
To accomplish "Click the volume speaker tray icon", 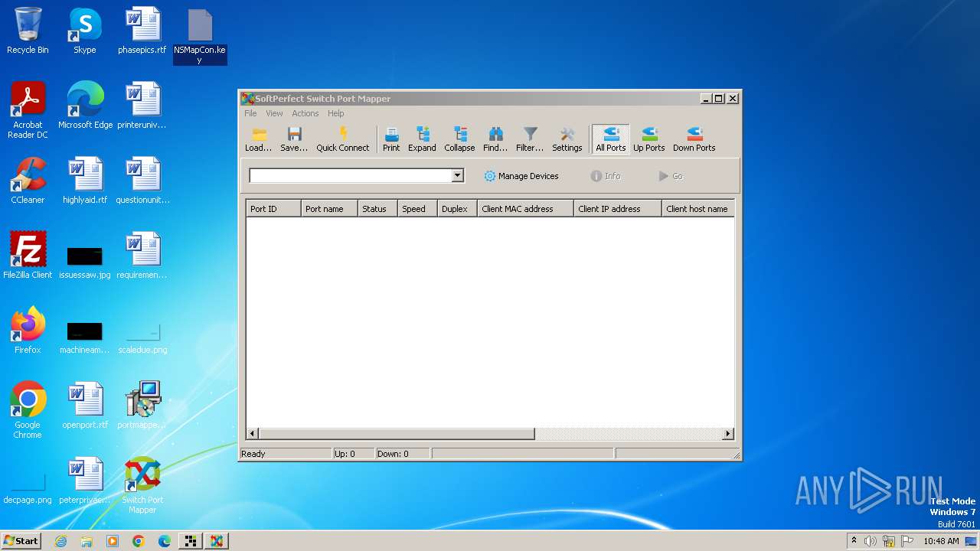I will click(x=871, y=541).
